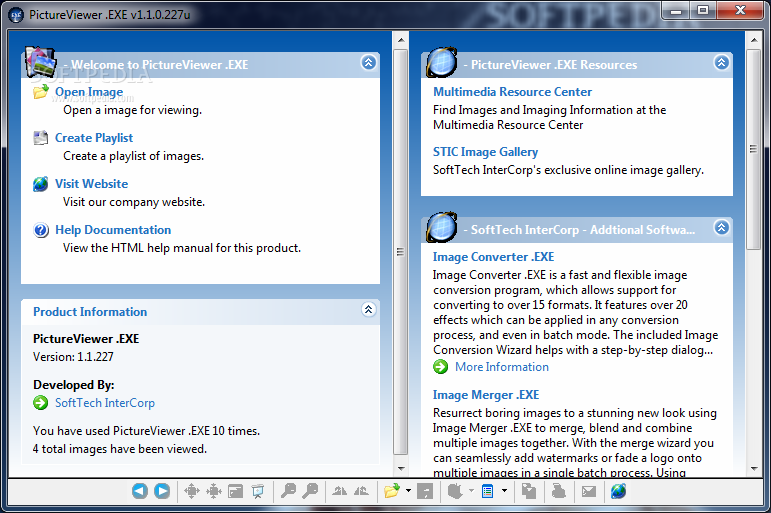Click the green arrow beside More Information
Screen dimensions: 771x513
pyautogui.click(x=441, y=367)
